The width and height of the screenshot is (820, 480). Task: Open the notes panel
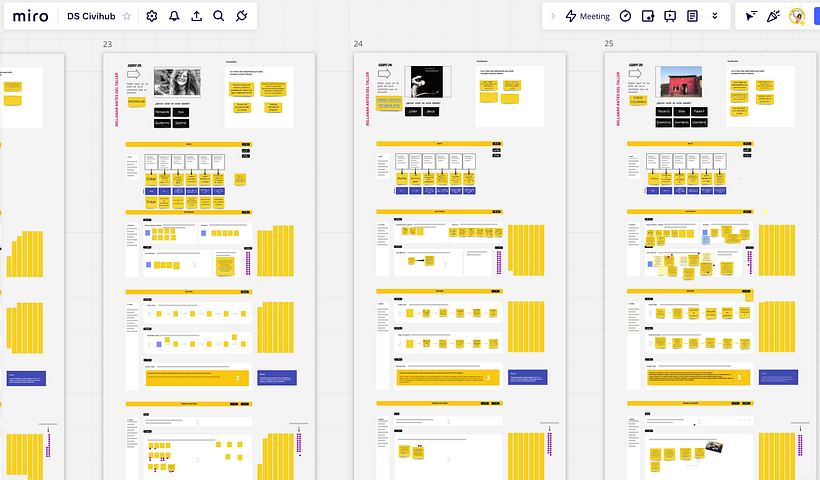pyautogui.click(x=692, y=16)
